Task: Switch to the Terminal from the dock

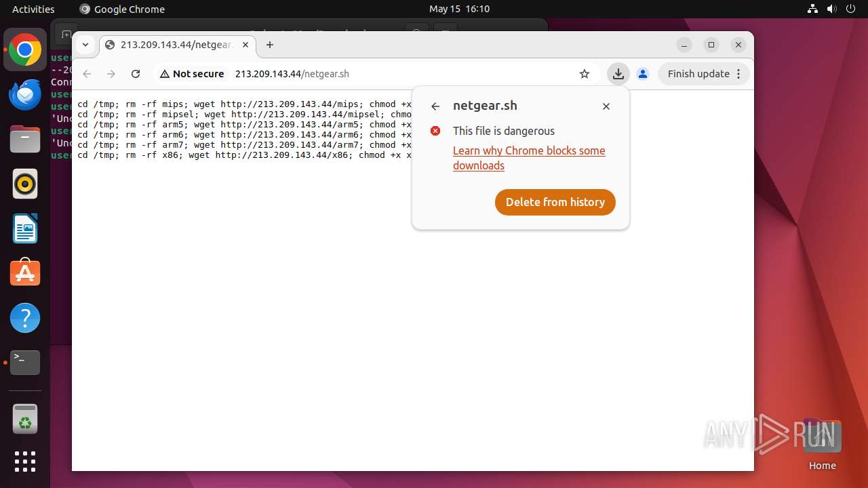Action: [x=25, y=363]
